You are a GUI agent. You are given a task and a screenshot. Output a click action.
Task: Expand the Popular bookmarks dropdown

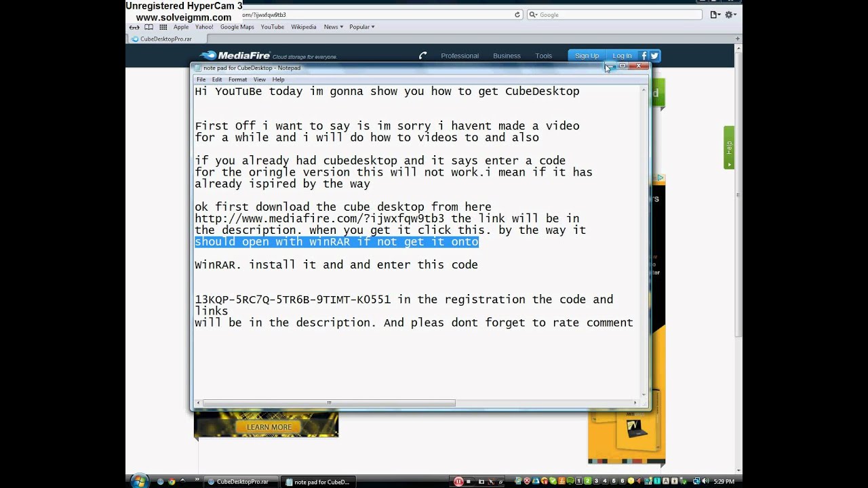362,27
